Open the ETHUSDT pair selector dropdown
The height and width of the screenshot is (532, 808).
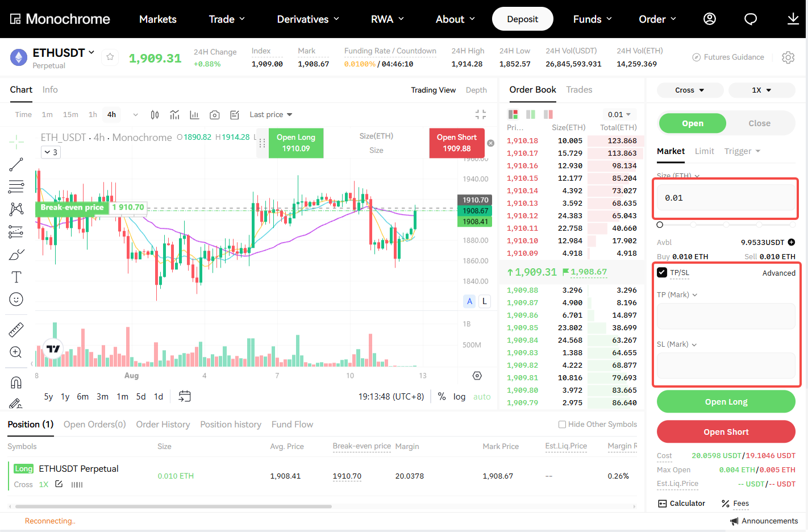pos(64,53)
